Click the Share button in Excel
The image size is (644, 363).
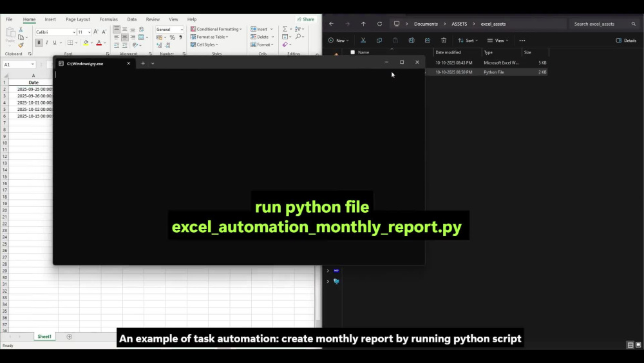click(305, 19)
